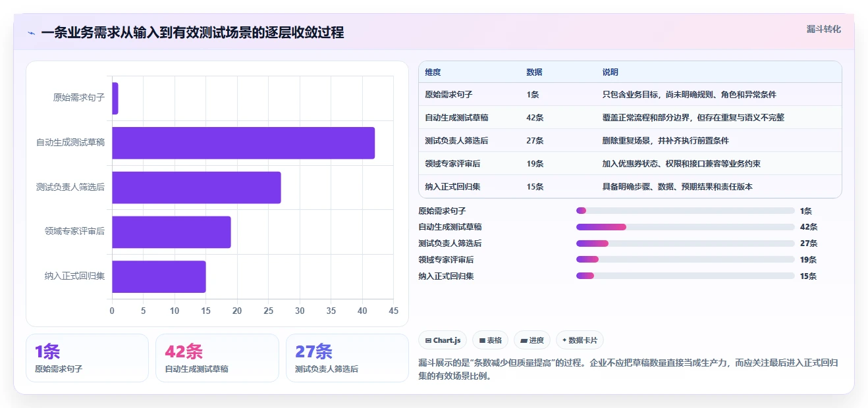Click the 领域专家评审后 chart bar
Image resolution: width=868 pixels, height=408 pixels.
171,232
